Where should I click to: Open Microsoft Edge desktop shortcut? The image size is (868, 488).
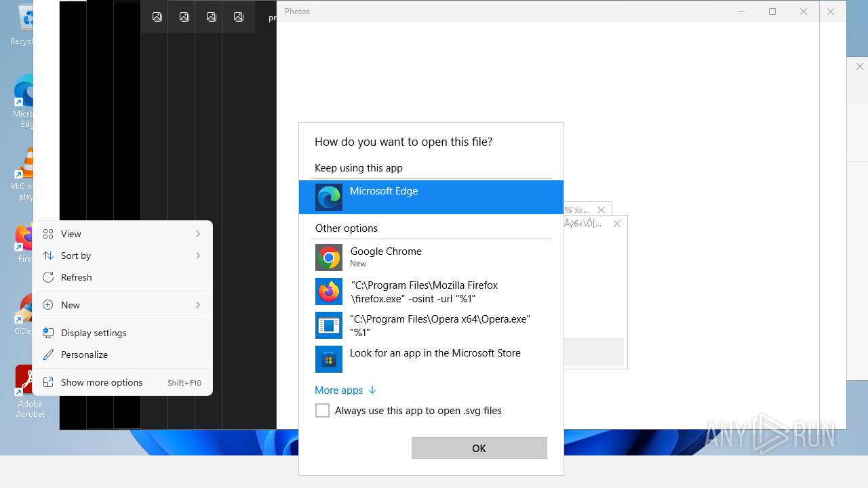point(24,102)
